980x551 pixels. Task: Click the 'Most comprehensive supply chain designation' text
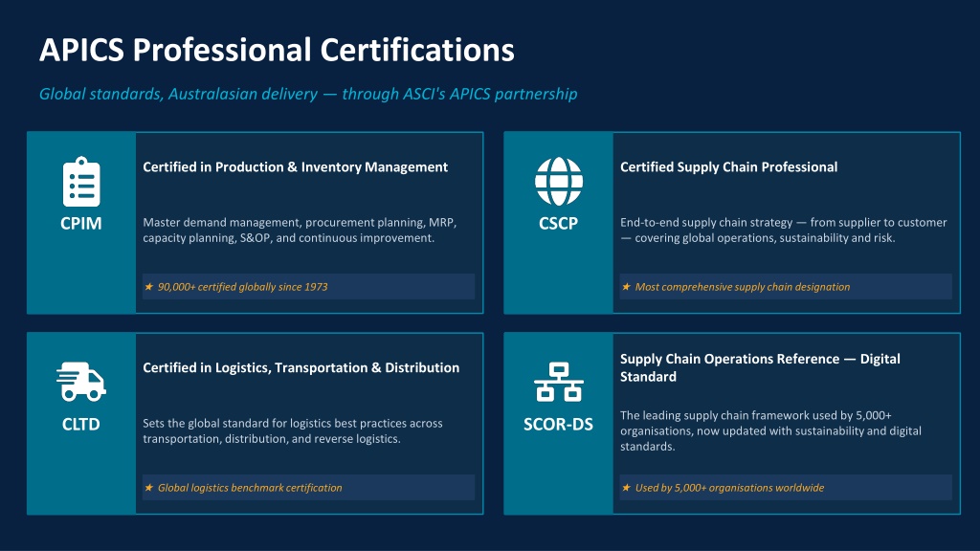tap(743, 287)
